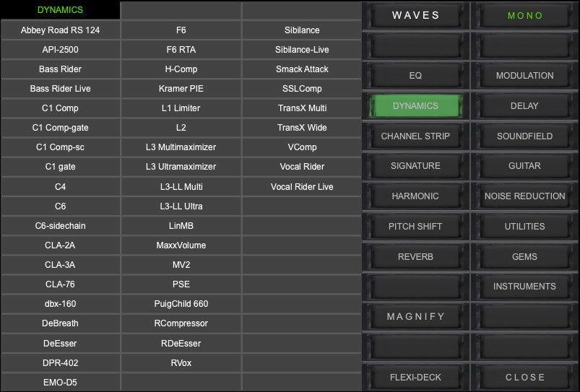Open the MODULATION plugin category
Image resolution: width=580 pixels, height=392 pixels.
tap(525, 76)
